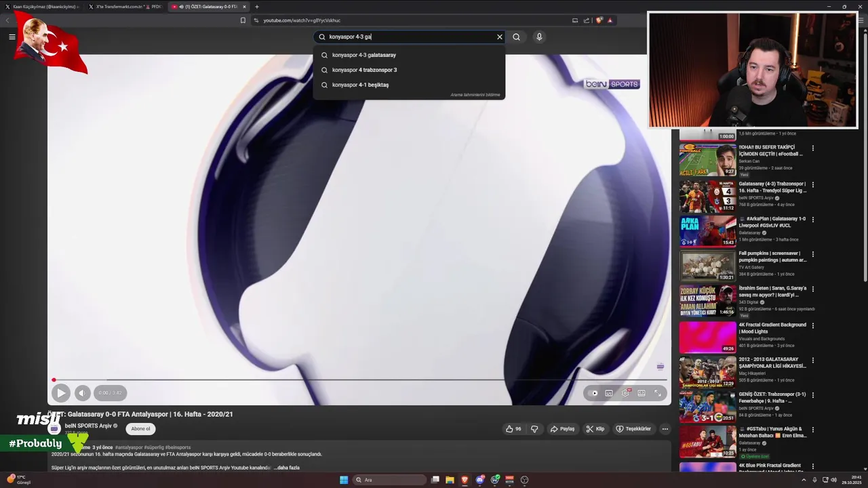Open more options for '2012 - 2013 GALATASARAY' video
The height and width of the screenshot is (488, 868).
(812, 360)
